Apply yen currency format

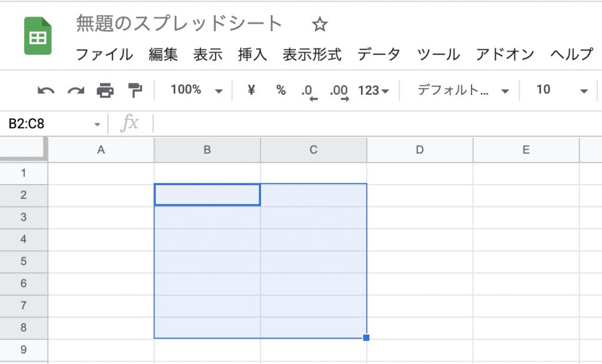(252, 90)
